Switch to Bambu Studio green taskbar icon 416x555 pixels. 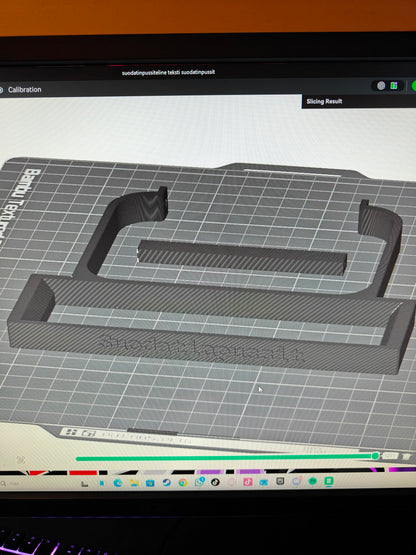pyautogui.click(x=329, y=481)
